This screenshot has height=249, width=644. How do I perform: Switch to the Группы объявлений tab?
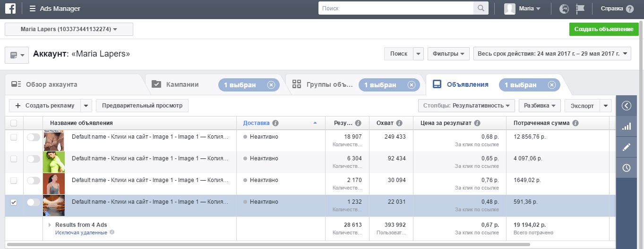(x=329, y=85)
